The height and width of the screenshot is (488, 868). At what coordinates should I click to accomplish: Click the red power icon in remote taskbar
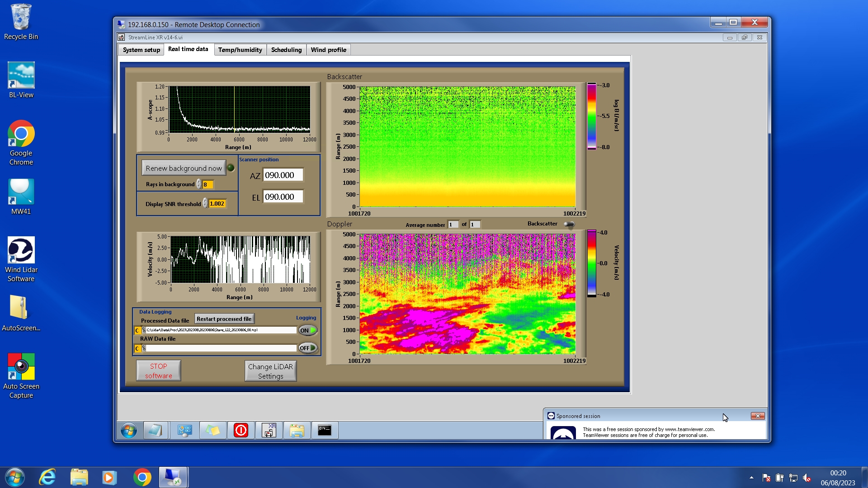pyautogui.click(x=241, y=430)
